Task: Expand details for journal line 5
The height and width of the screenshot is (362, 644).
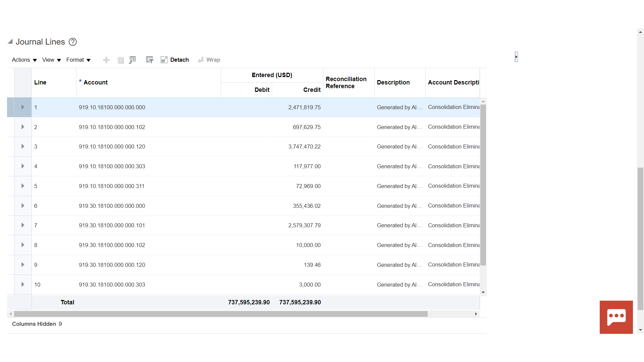Action: [x=23, y=186]
